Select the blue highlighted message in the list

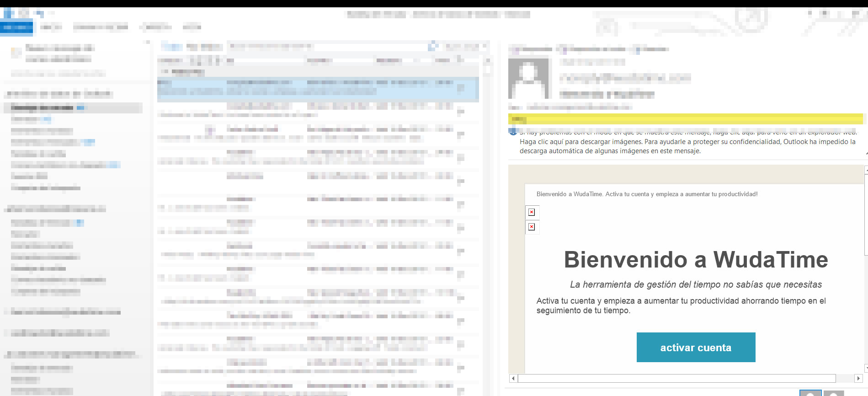tap(318, 89)
